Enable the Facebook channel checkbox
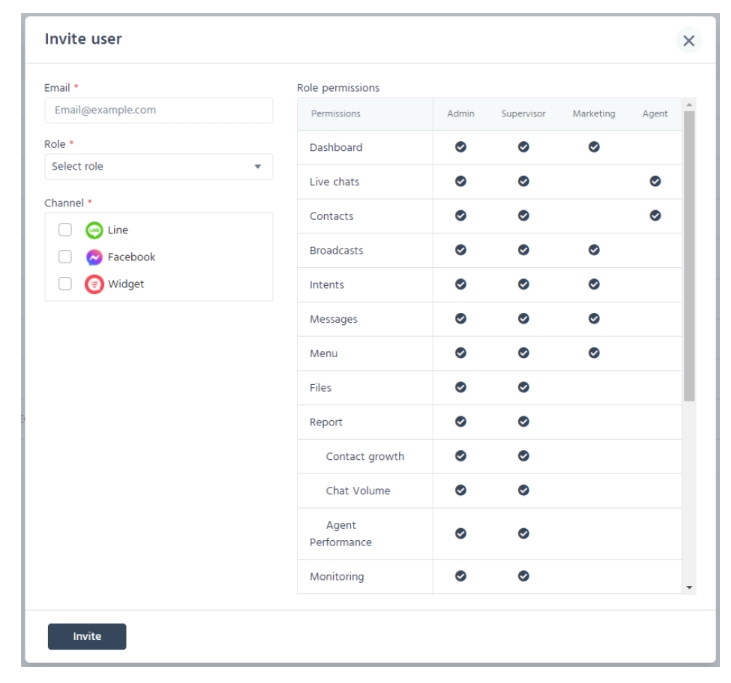The image size is (731, 683). point(65,257)
